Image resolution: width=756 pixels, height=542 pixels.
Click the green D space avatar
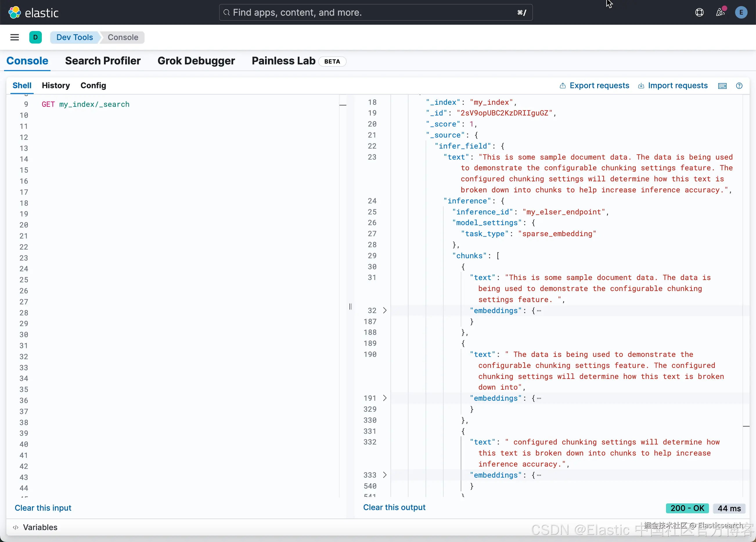35,37
